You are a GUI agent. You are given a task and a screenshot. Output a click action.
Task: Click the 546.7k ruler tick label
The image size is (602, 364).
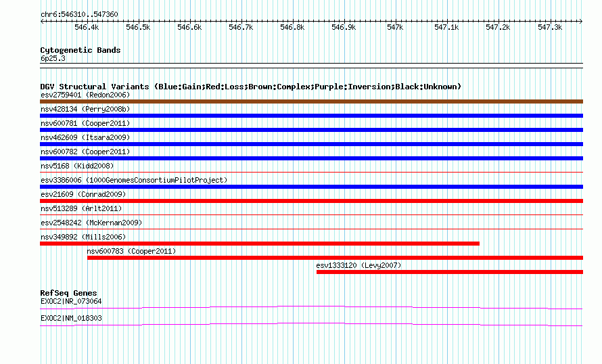pyautogui.click(x=241, y=27)
